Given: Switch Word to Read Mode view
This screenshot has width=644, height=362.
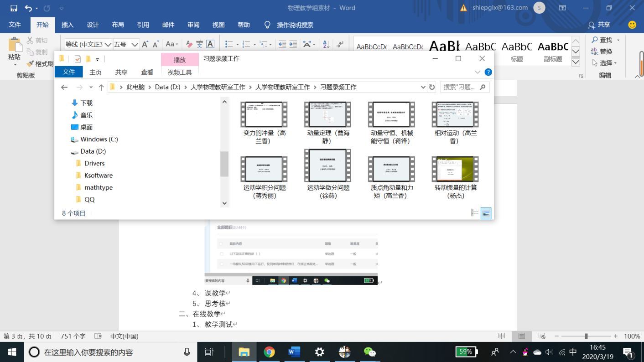Looking at the screenshot, I should point(502,336).
